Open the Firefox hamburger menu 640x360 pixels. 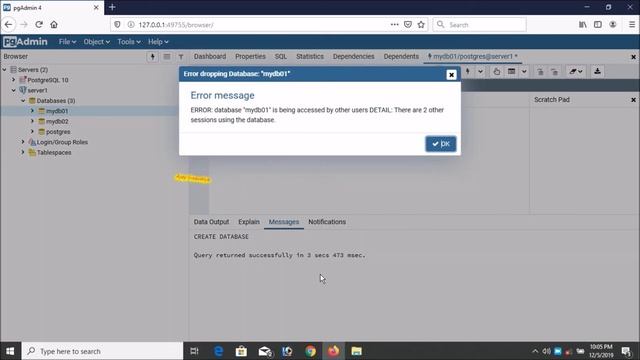(631, 24)
